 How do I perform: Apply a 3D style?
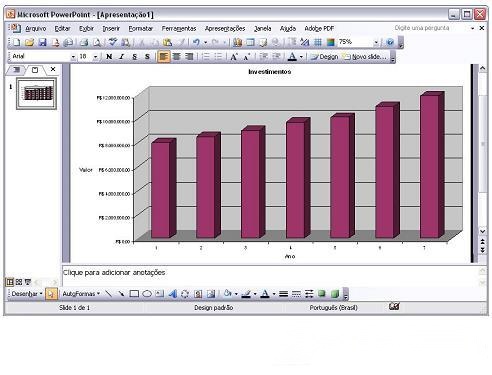(335, 294)
